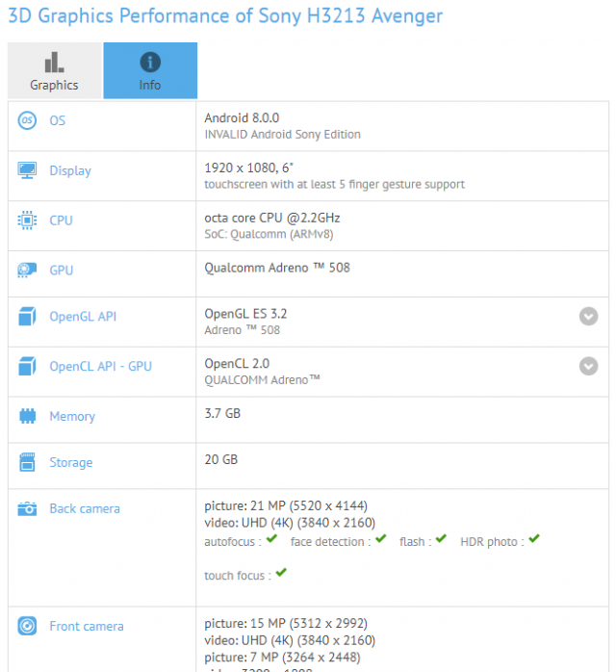Expand the OpenCL 2.0 details arrow
Viewport: 616px width, 672px height.
[x=589, y=366]
